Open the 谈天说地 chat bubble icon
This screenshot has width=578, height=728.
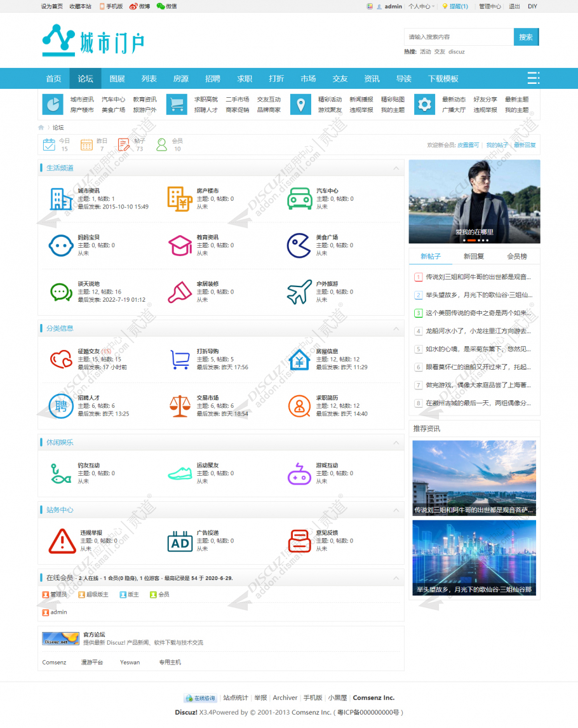coord(61,292)
